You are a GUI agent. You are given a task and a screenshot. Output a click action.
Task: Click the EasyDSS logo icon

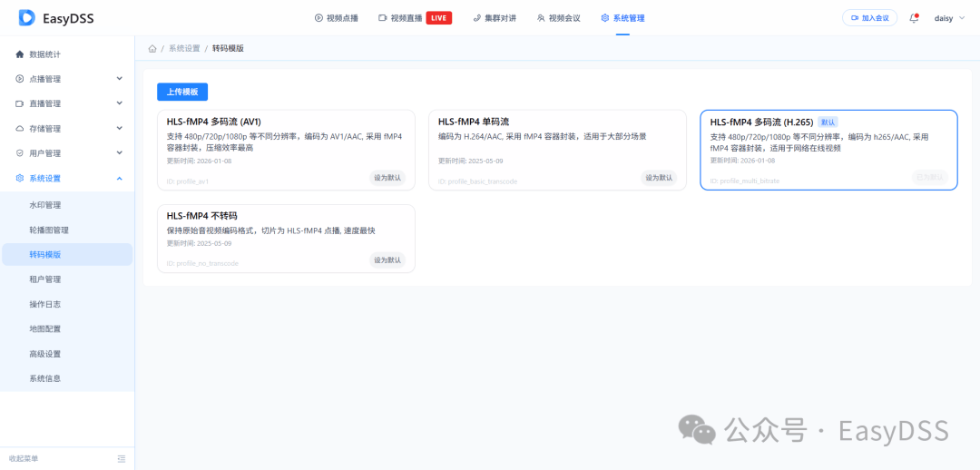pyautogui.click(x=26, y=18)
